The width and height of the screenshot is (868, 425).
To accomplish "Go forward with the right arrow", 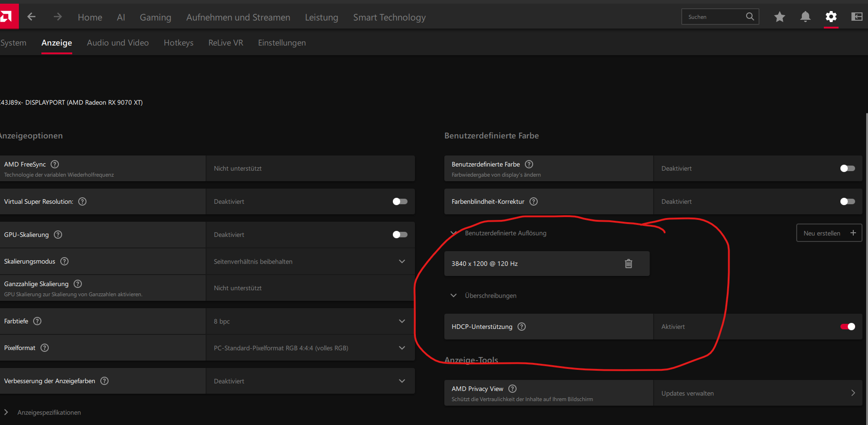I will (x=57, y=17).
